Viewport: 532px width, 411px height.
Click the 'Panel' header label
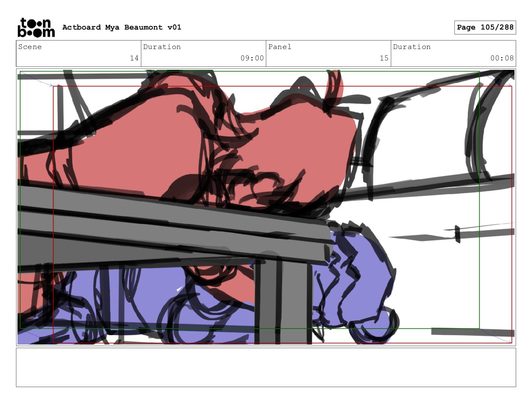[280, 47]
